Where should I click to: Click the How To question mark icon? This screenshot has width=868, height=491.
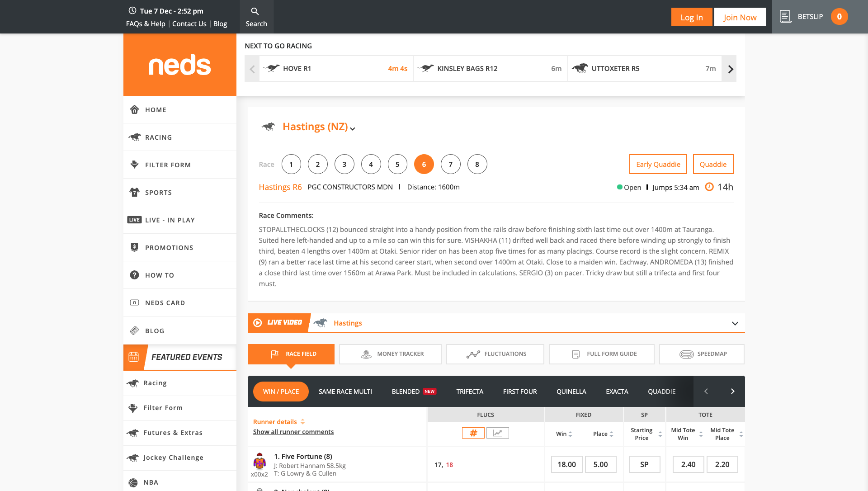click(x=134, y=275)
